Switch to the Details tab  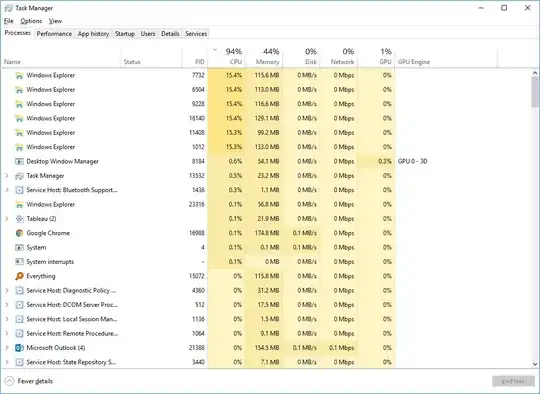click(170, 34)
